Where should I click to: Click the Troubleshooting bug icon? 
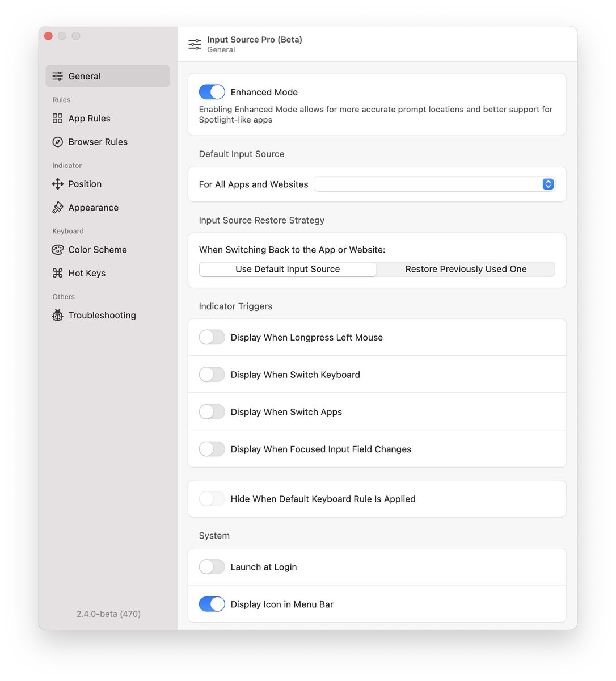click(58, 315)
